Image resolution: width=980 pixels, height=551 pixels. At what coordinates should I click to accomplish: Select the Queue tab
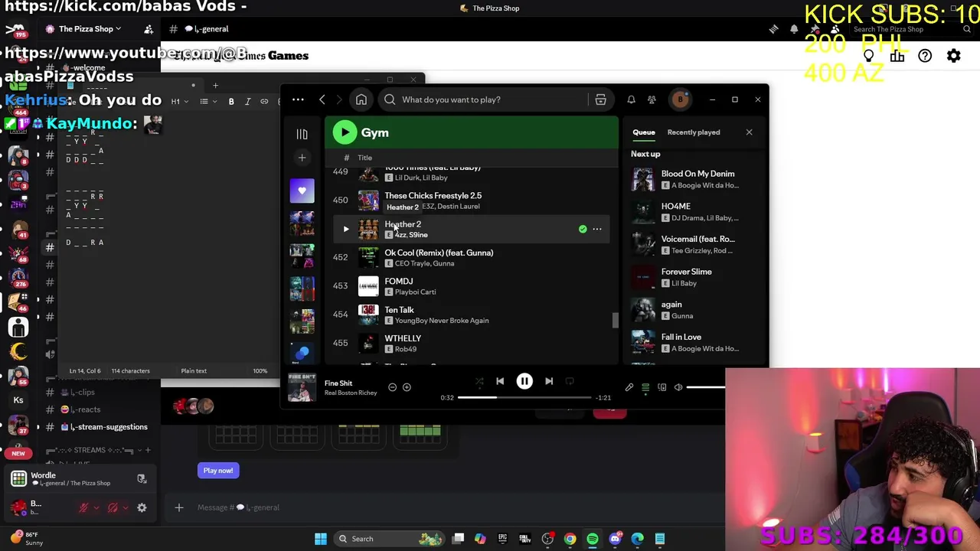click(x=644, y=132)
